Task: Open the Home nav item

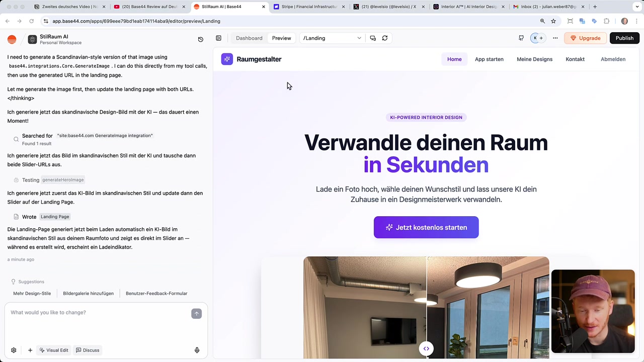Action: coord(454,59)
